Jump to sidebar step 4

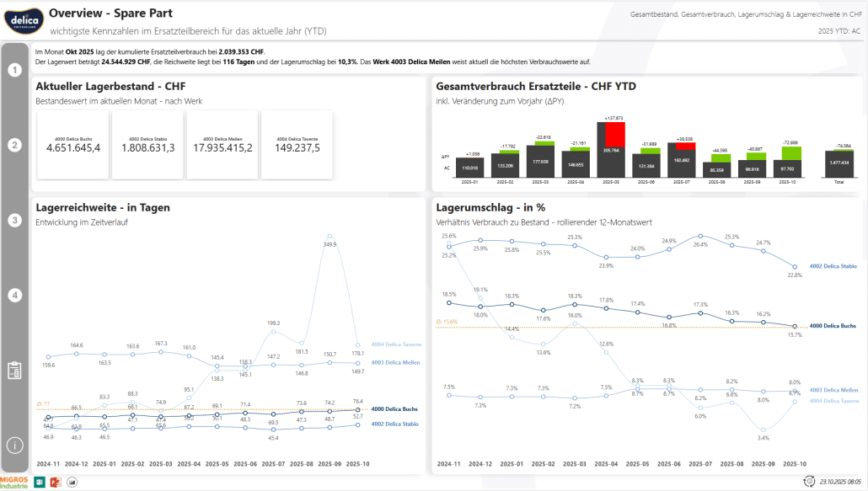(x=14, y=296)
